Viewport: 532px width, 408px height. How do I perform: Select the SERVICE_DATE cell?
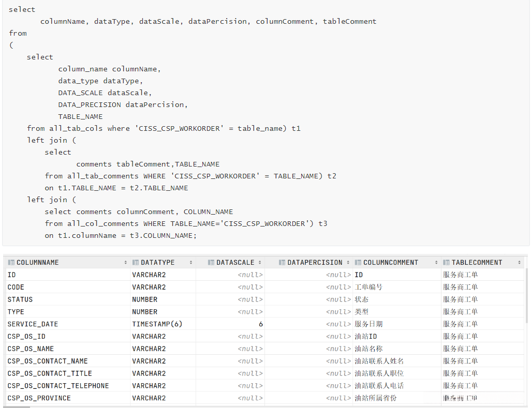point(67,324)
